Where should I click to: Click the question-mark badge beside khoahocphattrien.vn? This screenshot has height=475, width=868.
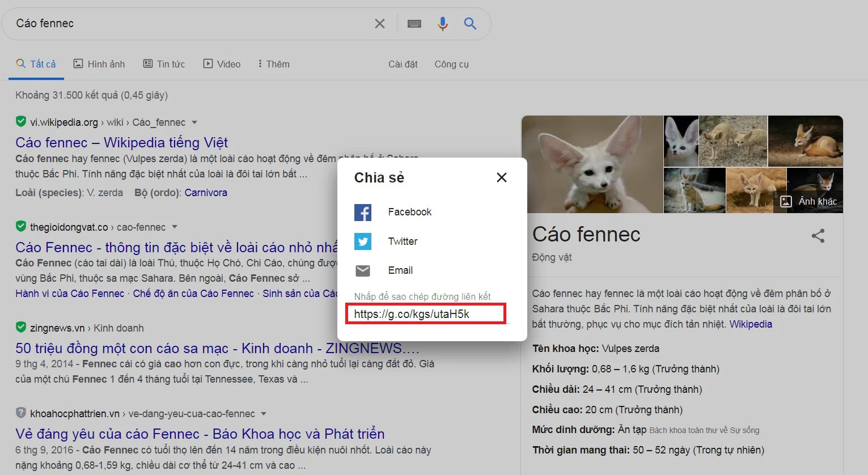(20, 413)
